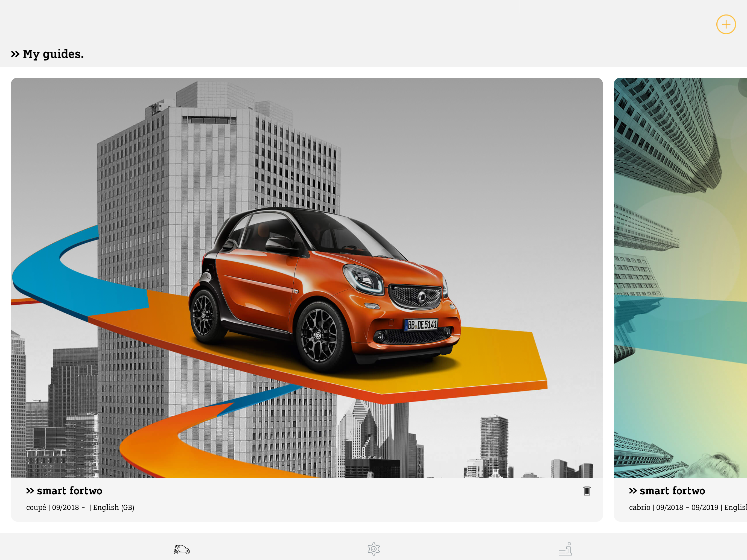Screen dimensions: 747x560
Task: Tap the orange smart car picture
Action: pos(324,290)
